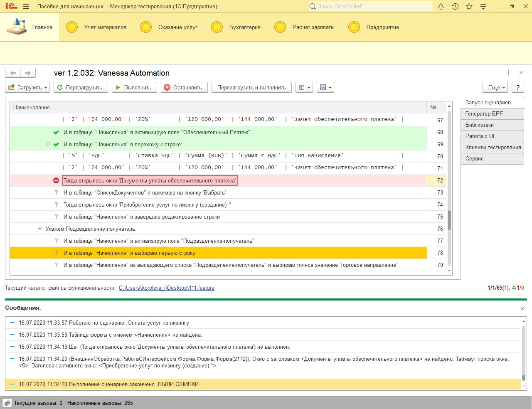
Task: Switch to Библиотеки tab
Action: (492, 125)
